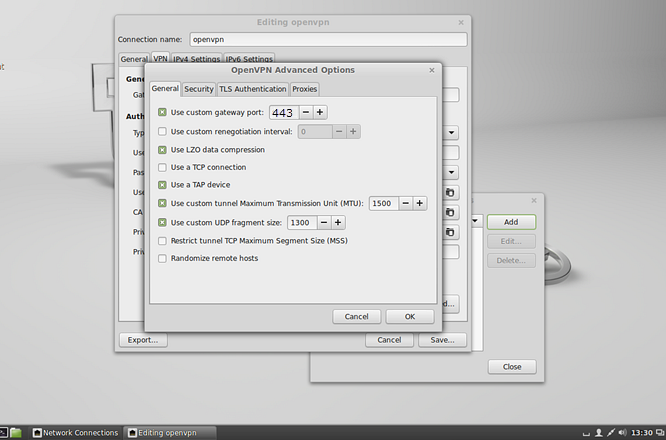Click Cancel in Editing openvpn window
Image resolution: width=666 pixels, height=440 pixels.
(x=389, y=340)
